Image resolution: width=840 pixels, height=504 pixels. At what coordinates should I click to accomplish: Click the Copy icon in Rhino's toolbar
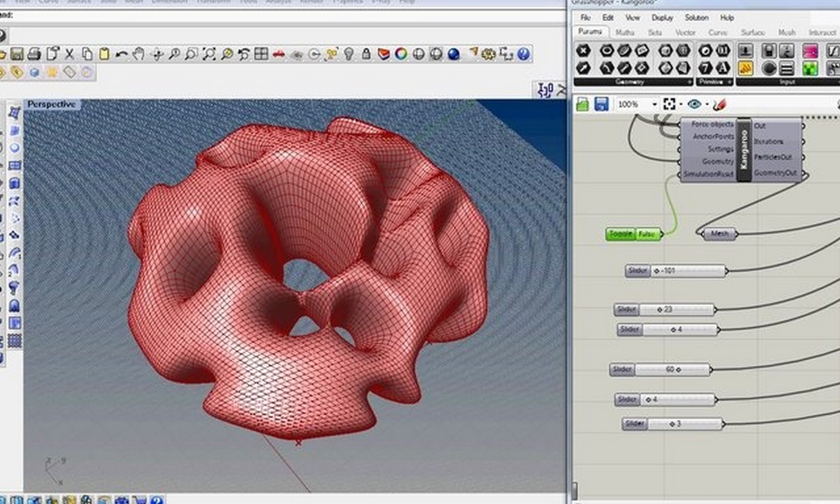tap(87, 54)
